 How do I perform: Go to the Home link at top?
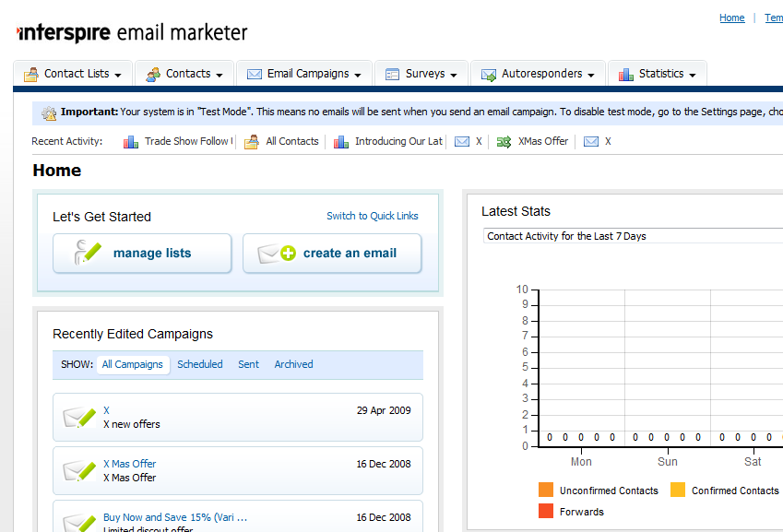732,18
